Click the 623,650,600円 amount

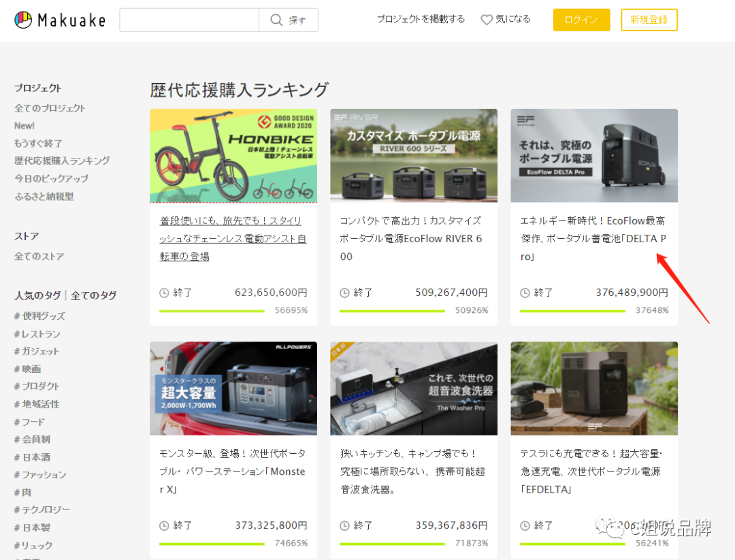pos(271,293)
